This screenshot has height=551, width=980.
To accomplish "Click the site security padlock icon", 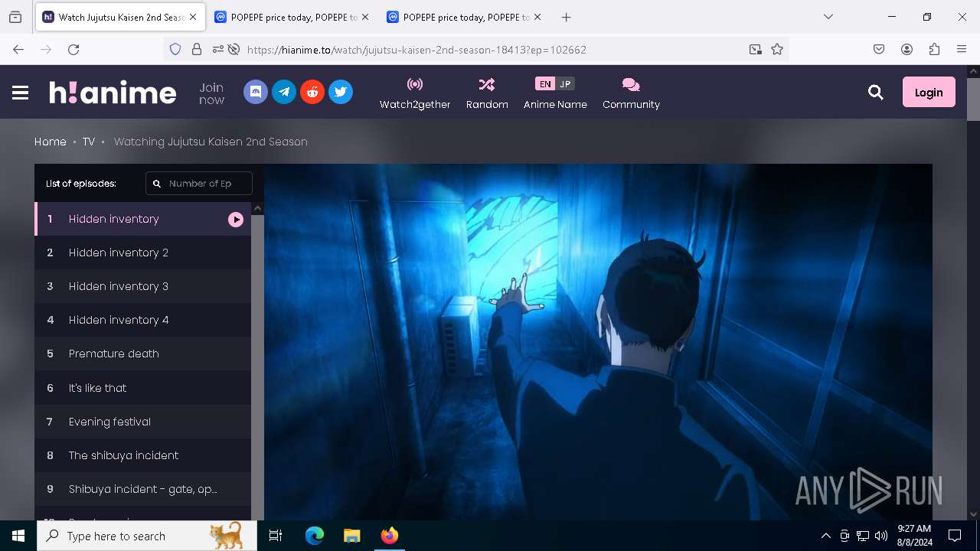I will 197,49.
